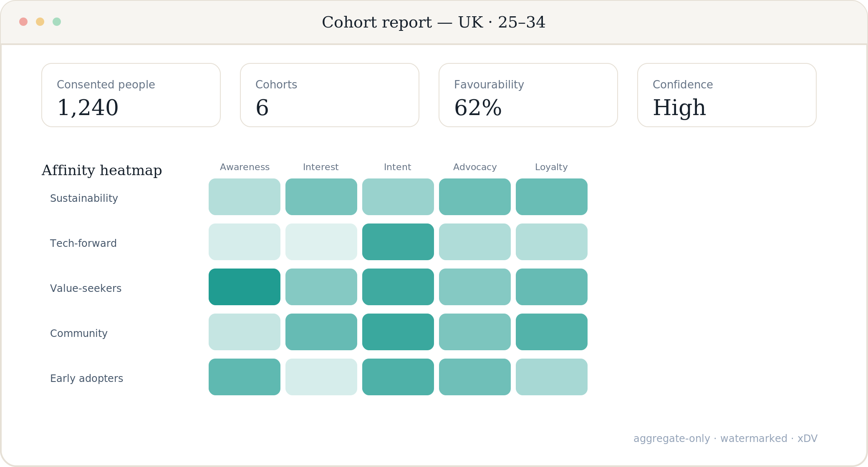Click the Sustainability Interest heatmap cell
This screenshot has width=868, height=467.
(x=321, y=197)
